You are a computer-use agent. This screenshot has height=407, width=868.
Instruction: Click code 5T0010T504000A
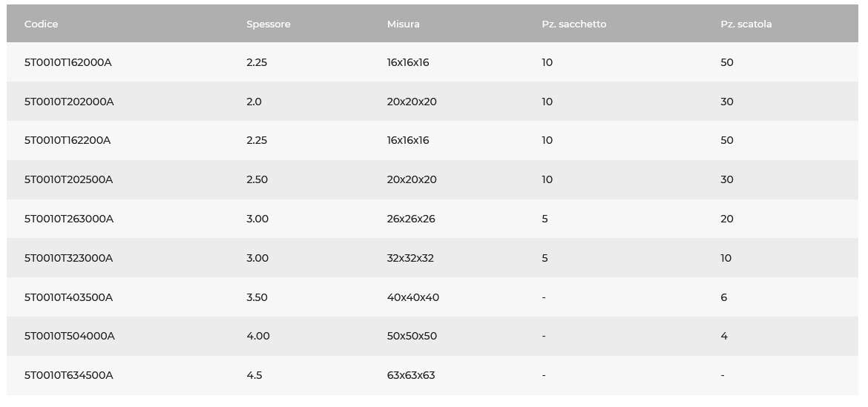(x=70, y=337)
